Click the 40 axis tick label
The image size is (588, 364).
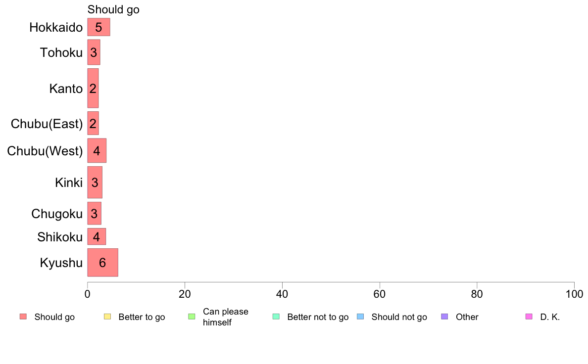click(x=282, y=294)
